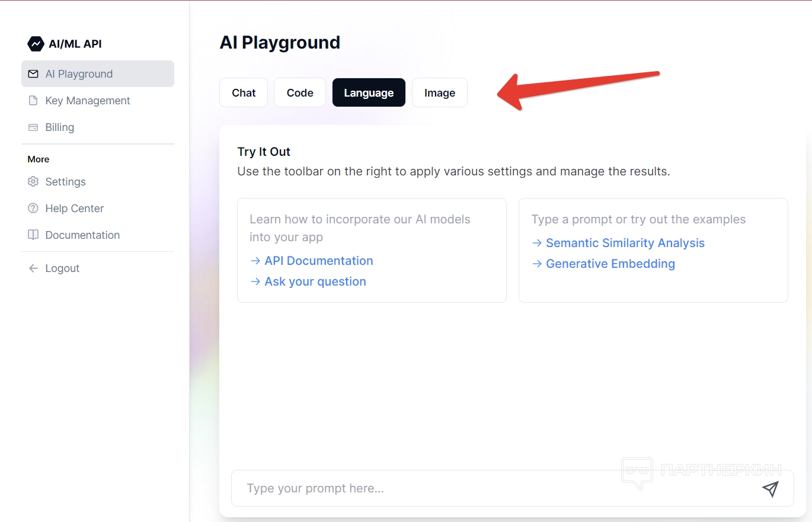This screenshot has width=812, height=522.
Task: Try the Generative Embedding example
Action: point(610,264)
